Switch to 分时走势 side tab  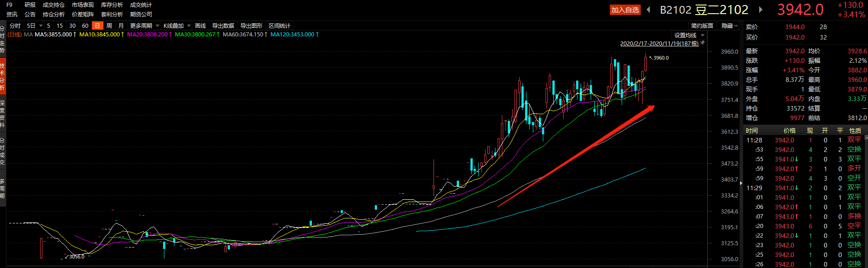[x=2, y=40]
